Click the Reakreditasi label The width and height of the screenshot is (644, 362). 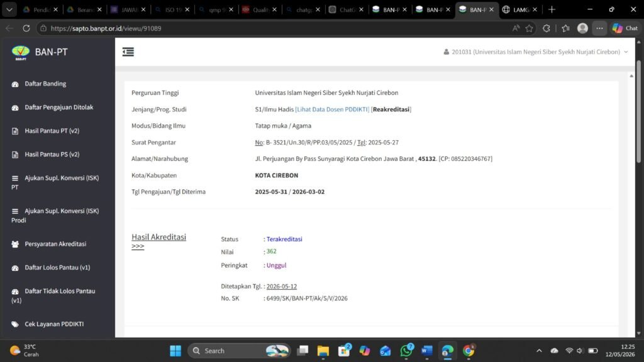coord(391,109)
